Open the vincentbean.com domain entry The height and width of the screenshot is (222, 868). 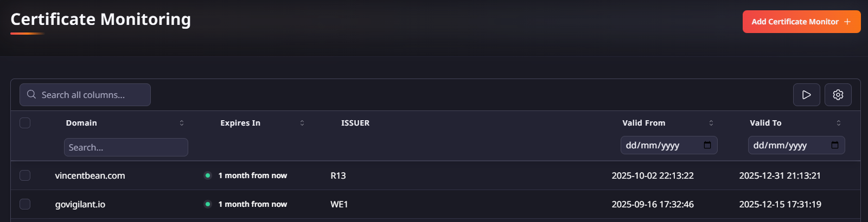pyautogui.click(x=90, y=175)
